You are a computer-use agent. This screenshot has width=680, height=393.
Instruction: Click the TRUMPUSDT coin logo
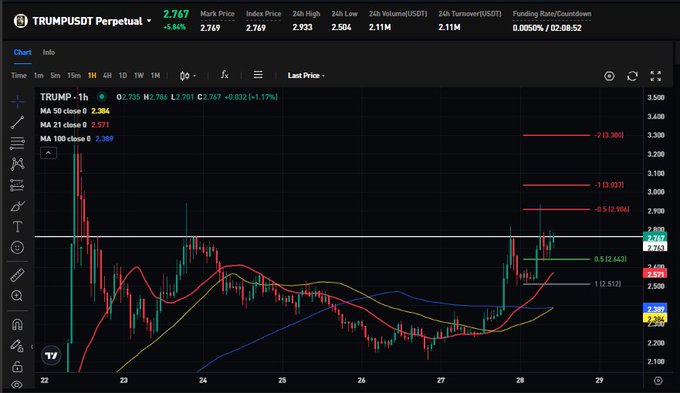(20, 20)
